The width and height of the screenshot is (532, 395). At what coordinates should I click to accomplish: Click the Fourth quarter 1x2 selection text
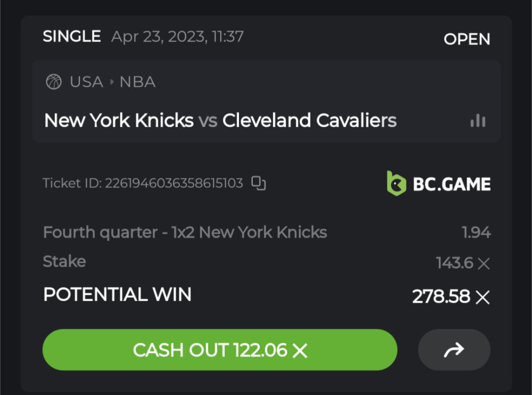[185, 233]
